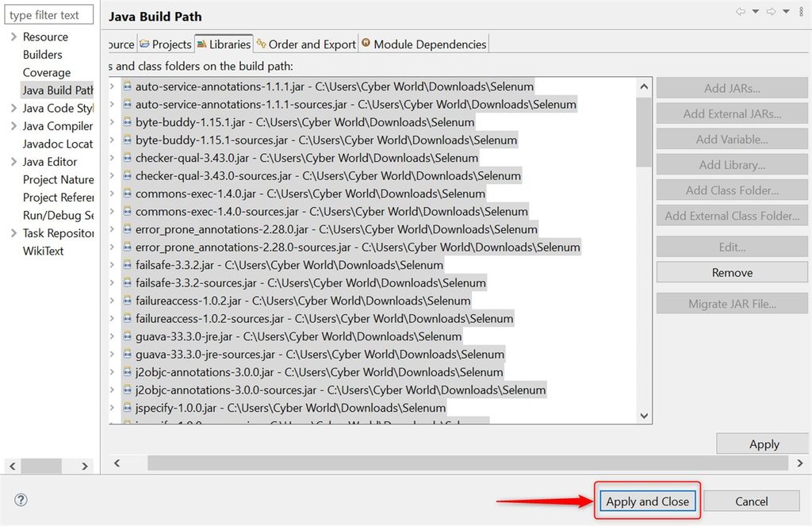812x526 pixels.
Task: Select Project Natures tree item
Action: 58,180
